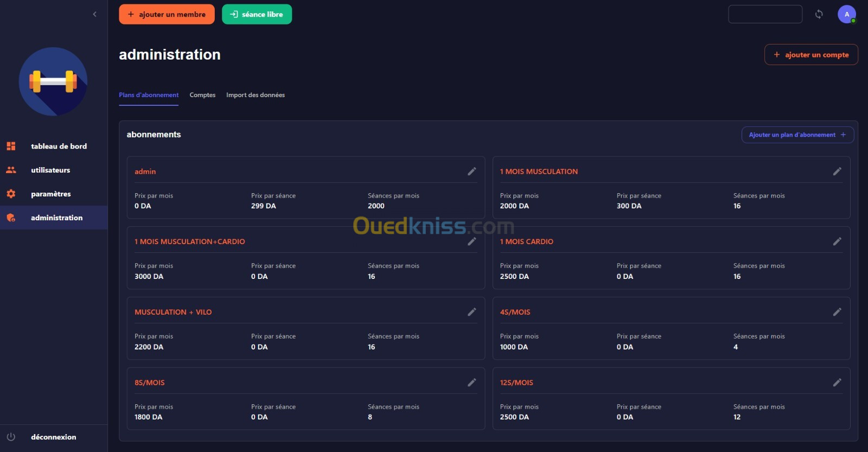This screenshot has height=452, width=868.
Task: Click the 2000 séances value in admin
Action: tap(376, 206)
